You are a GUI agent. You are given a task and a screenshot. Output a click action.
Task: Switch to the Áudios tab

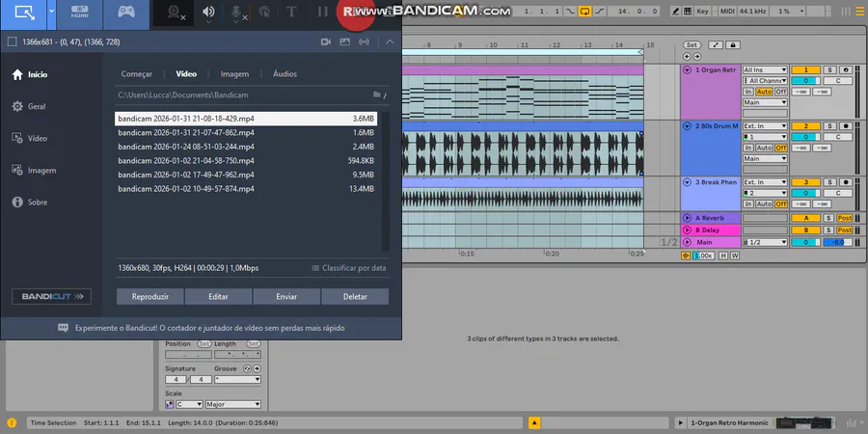(285, 73)
